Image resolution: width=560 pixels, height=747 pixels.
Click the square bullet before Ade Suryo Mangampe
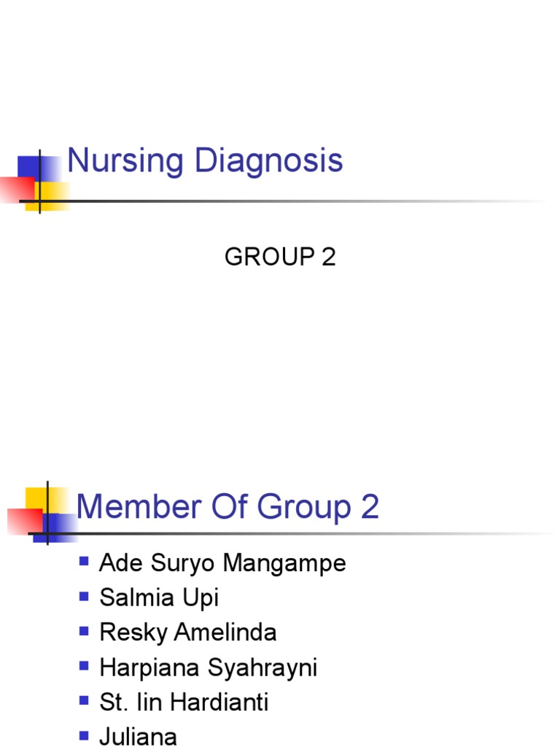pyautogui.click(x=84, y=562)
